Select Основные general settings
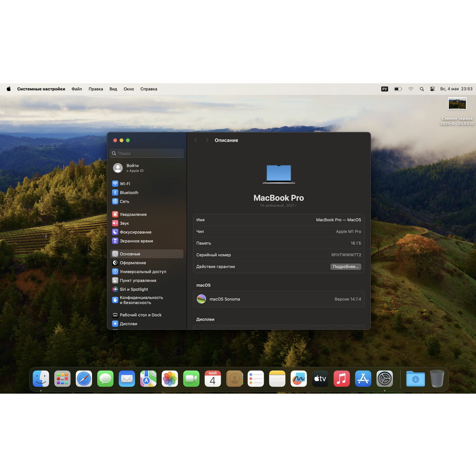Screen dimensions: 476x476 click(147, 254)
